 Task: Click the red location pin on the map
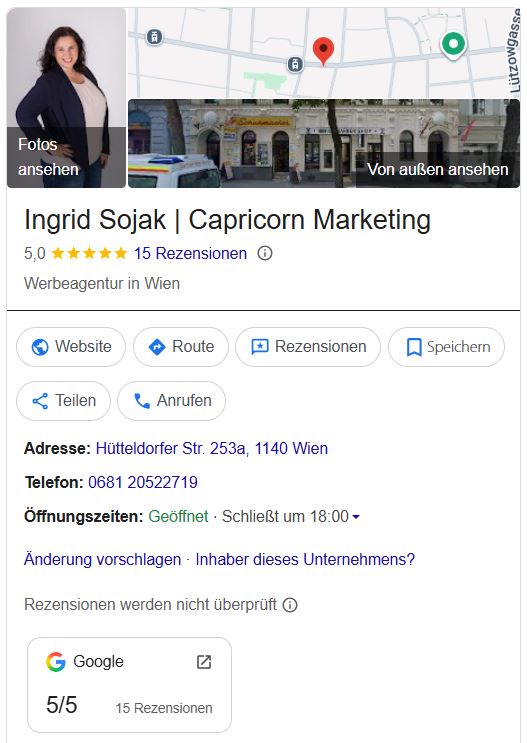click(x=323, y=51)
